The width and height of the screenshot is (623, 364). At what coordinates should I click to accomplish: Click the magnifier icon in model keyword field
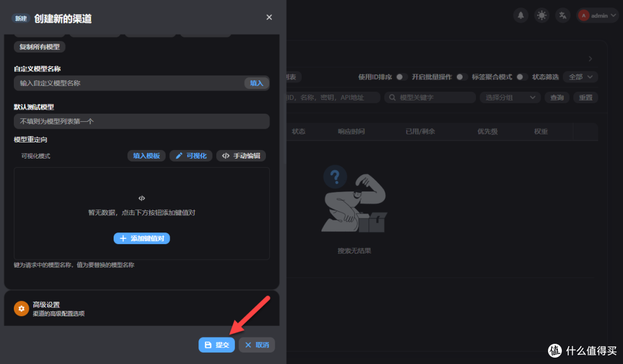tap(392, 97)
